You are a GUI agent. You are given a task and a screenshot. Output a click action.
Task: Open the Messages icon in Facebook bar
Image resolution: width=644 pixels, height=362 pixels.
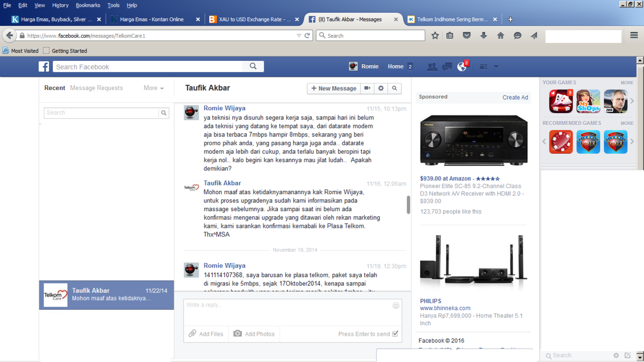tap(447, 66)
